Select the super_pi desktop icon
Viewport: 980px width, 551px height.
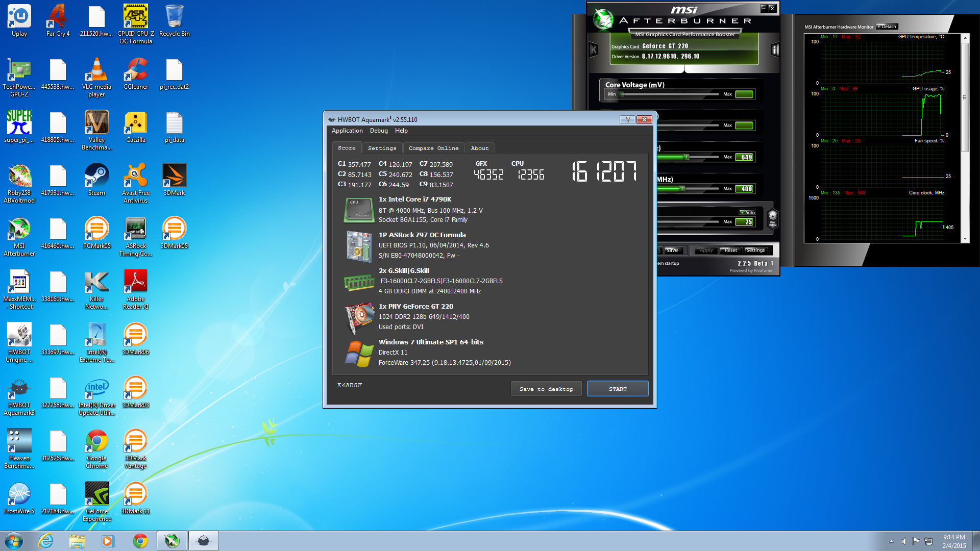point(19,127)
